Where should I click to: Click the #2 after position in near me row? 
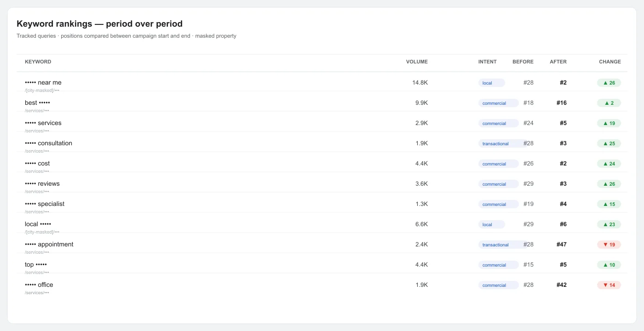563,83
